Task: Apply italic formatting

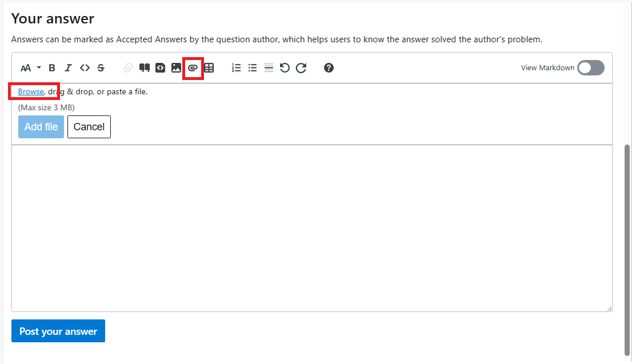Action: pos(68,67)
